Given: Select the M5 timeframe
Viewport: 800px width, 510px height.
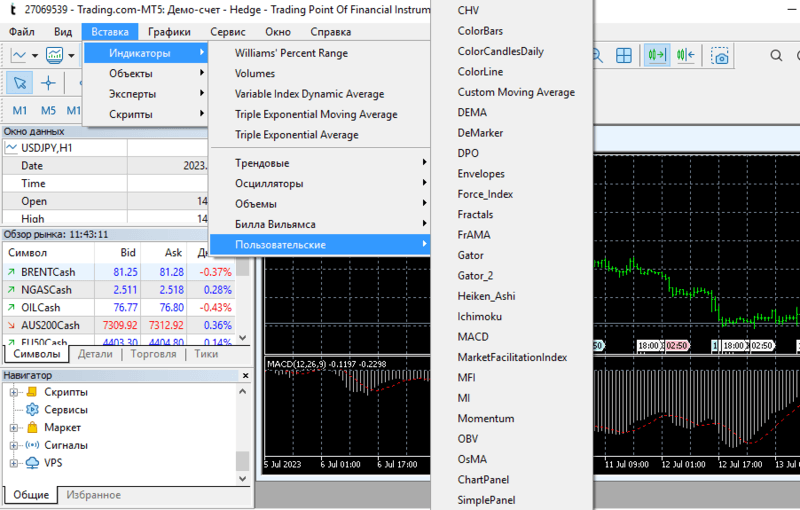Looking at the screenshot, I should click(x=48, y=110).
